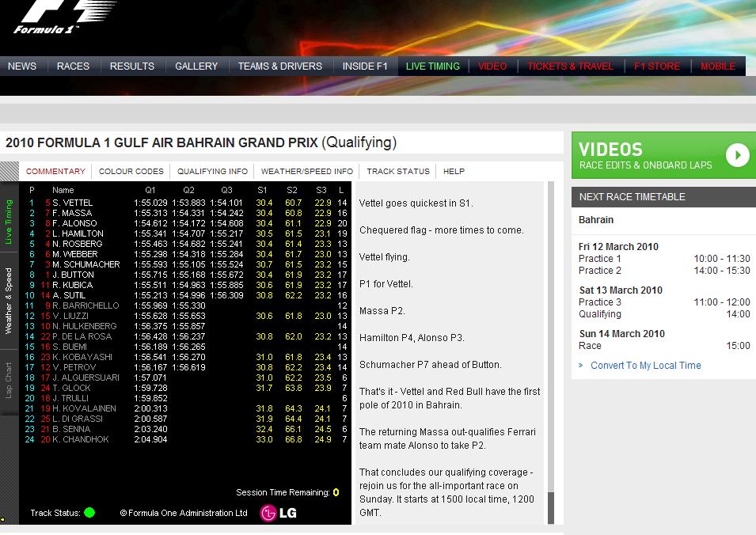Open the RESULTS navigation menu

point(132,66)
